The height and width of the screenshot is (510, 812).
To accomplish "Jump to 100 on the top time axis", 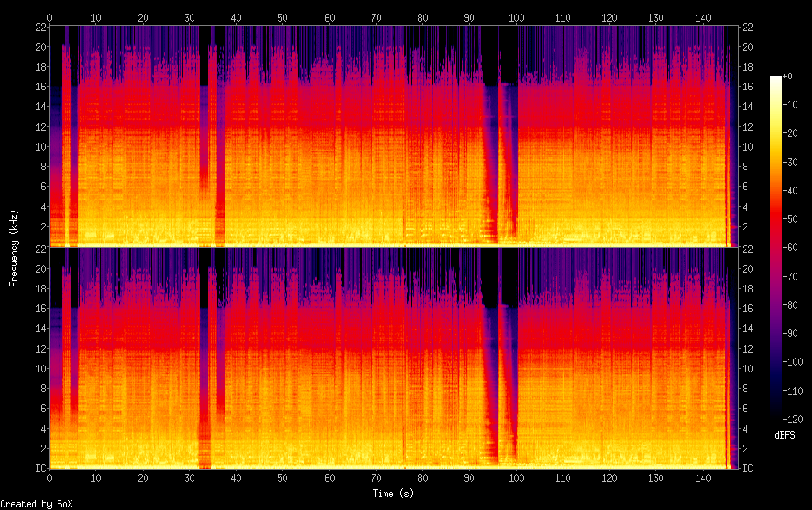I will [x=516, y=17].
